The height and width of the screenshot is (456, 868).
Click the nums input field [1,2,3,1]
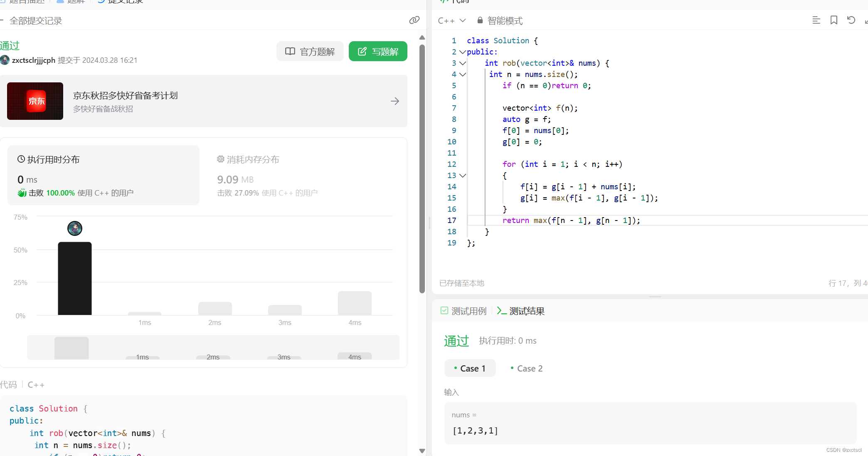pyautogui.click(x=651, y=423)
